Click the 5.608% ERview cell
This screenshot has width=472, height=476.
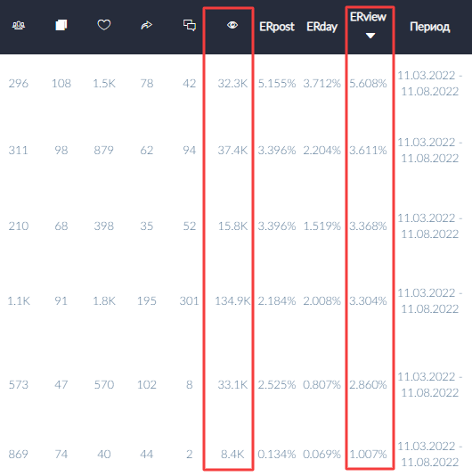[368, 83]
